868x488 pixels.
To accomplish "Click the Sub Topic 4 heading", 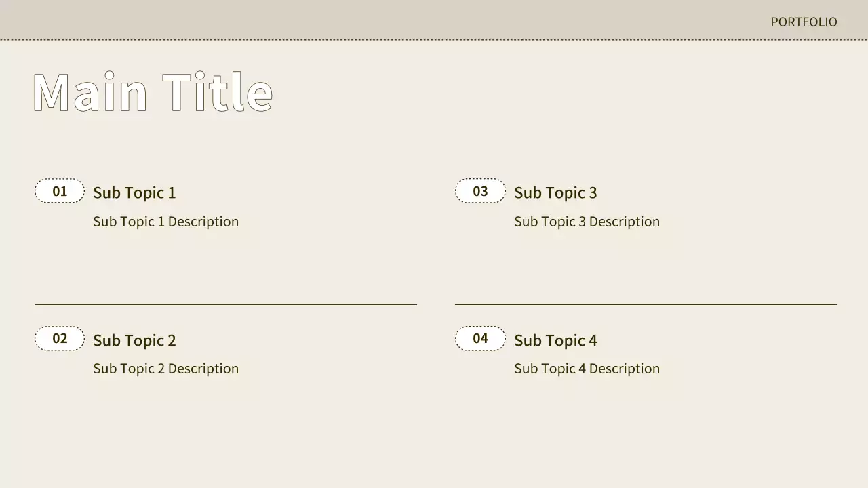I will [555, 340].
